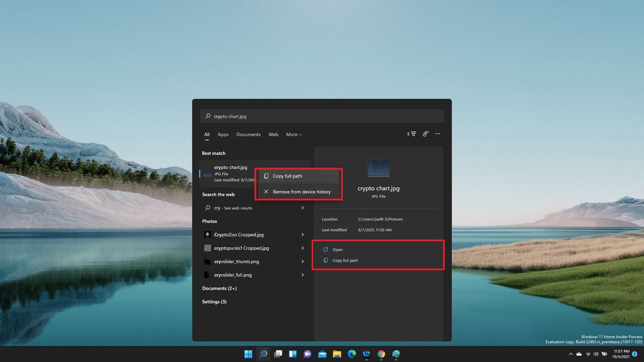Switch to the Documents search tab
644x362 pixels.
pos(248,135)
